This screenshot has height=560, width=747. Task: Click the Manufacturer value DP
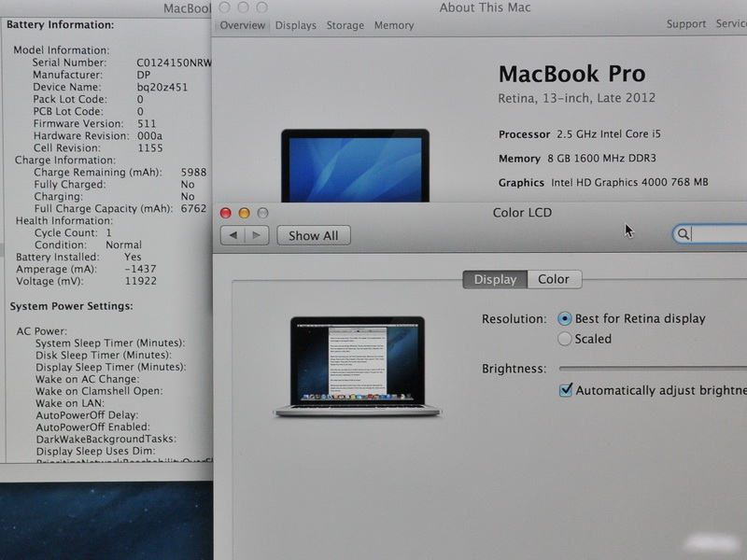[x=144, y=75]
